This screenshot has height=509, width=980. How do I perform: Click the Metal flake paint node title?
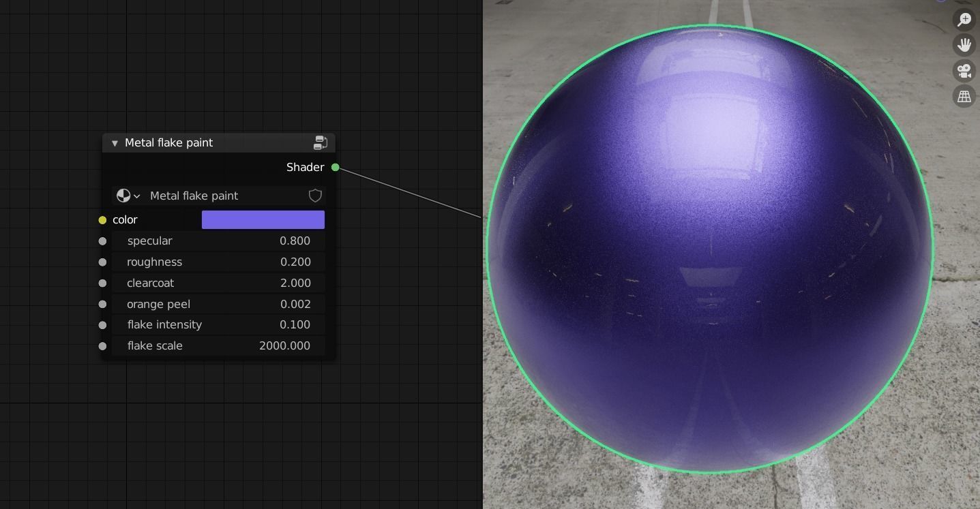(169, 142)
